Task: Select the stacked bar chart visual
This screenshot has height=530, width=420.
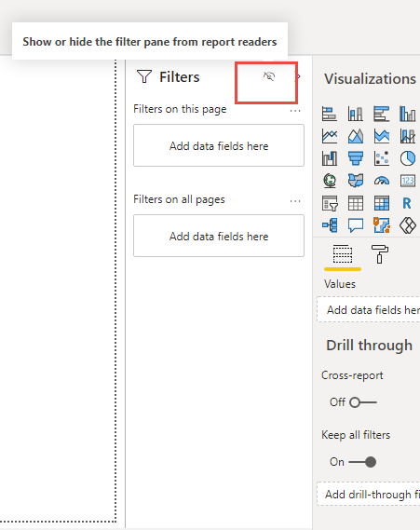Action: [329, 114]
